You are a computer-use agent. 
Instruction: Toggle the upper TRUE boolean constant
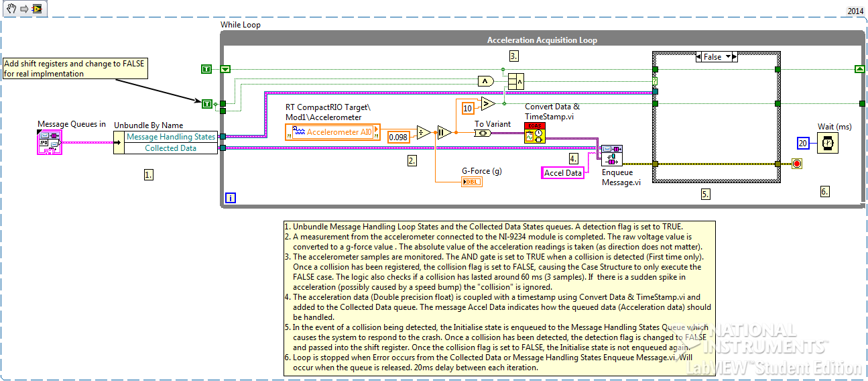click(207, 69)
